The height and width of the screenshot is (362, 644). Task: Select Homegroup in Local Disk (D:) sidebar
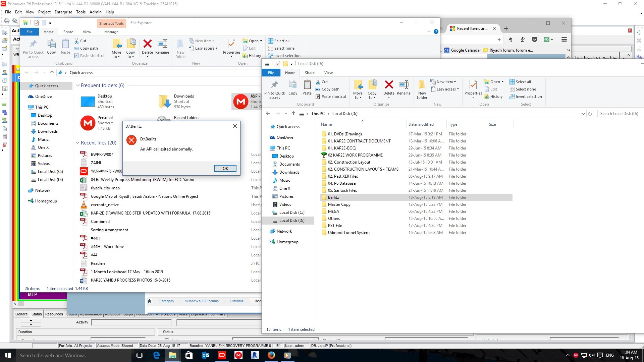[x=287, y=242]
